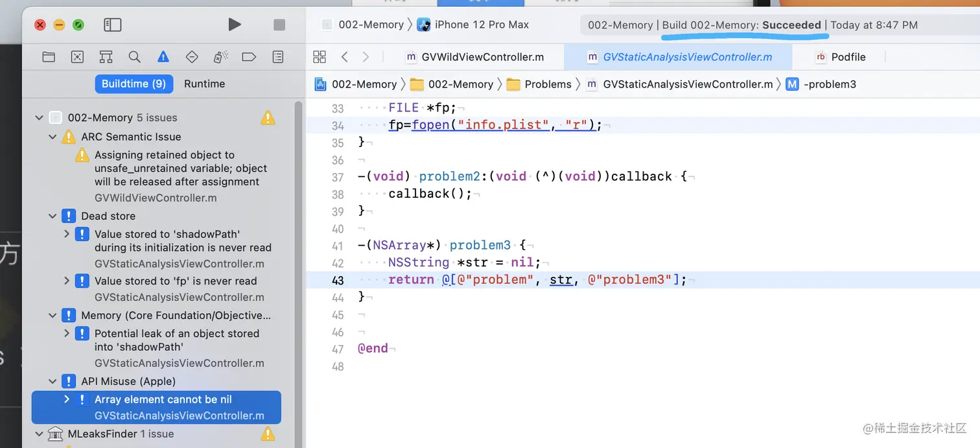The height and width of the screenshot is (448, 980).
Task: Click the Problems folder breadcrumb
Action: 539,84
